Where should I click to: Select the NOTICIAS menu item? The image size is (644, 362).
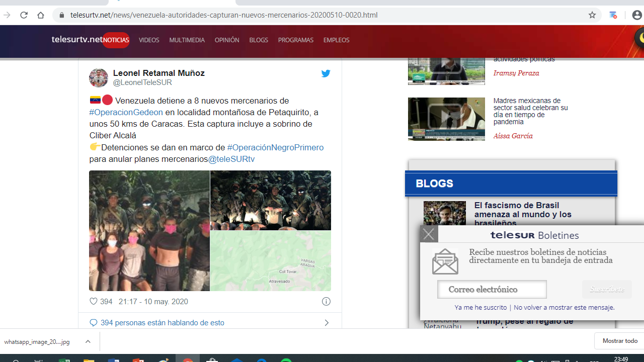click(116, 40)
